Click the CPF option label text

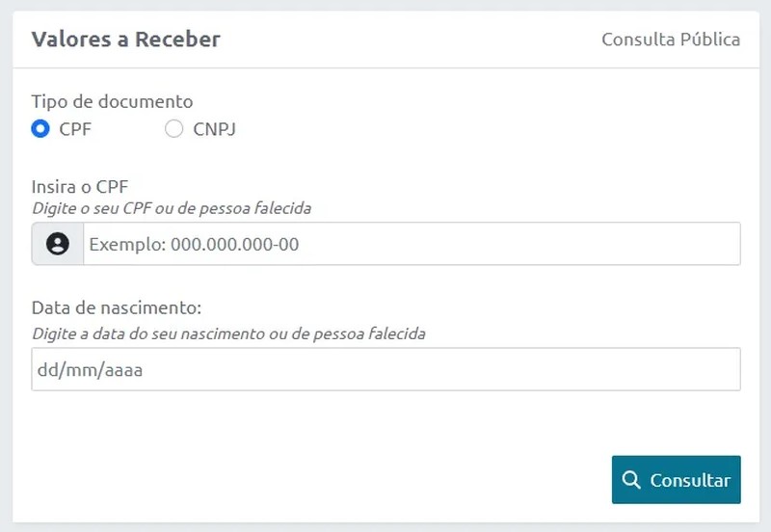[x=75, y=129]
